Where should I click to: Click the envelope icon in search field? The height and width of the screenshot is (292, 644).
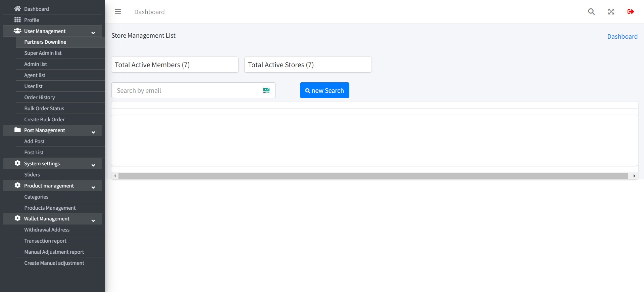tap(266, 90)
